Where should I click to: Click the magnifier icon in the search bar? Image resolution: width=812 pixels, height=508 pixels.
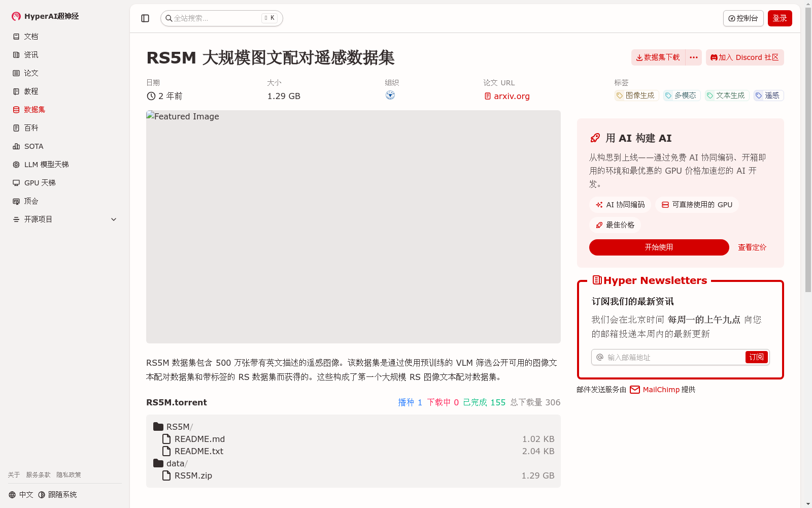169,18
